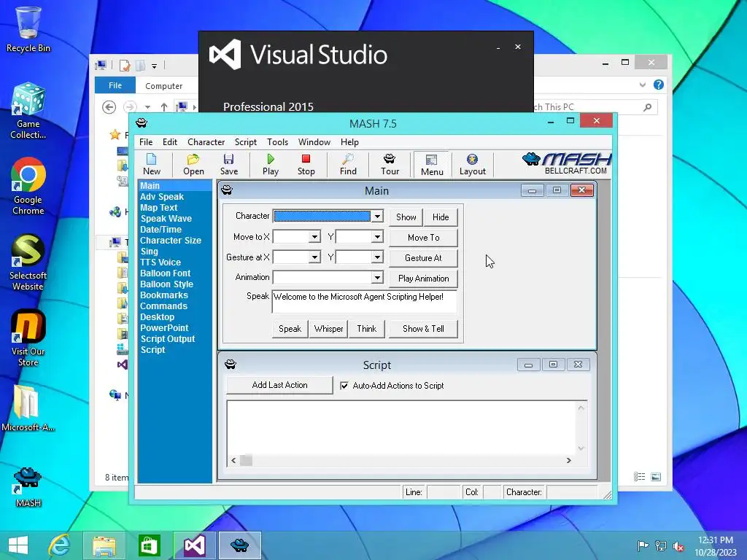This screenshot has width=747, height=560.
Task: Select PowerPoint in the side menu
Action: coord(164,328)
